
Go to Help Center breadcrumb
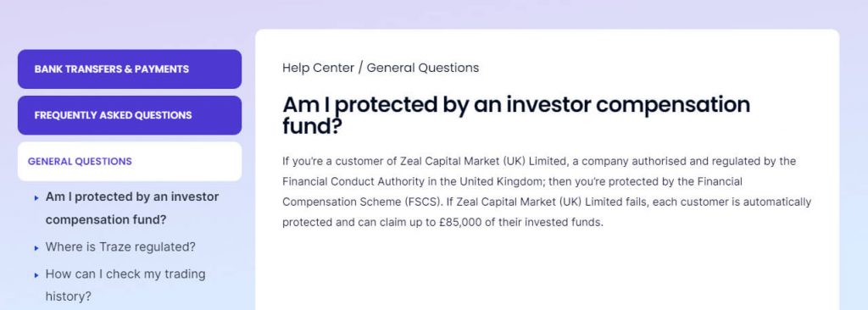click(x=318, y=68)
